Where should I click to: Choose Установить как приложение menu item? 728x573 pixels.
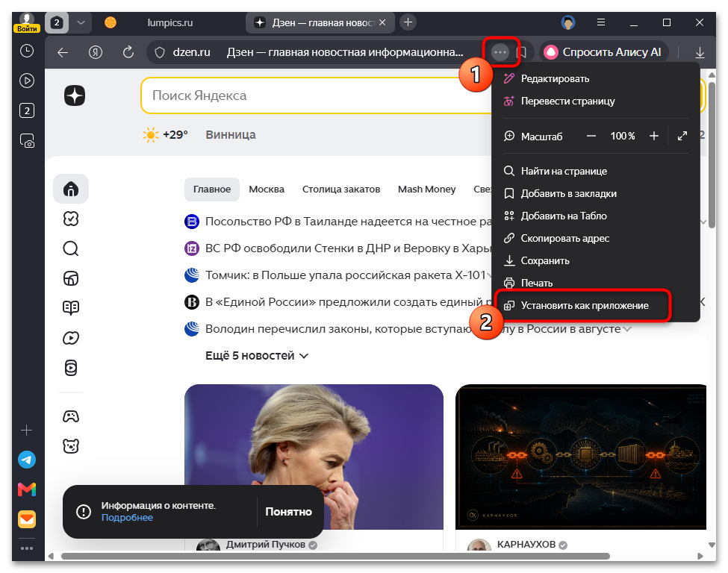[583, 305]
